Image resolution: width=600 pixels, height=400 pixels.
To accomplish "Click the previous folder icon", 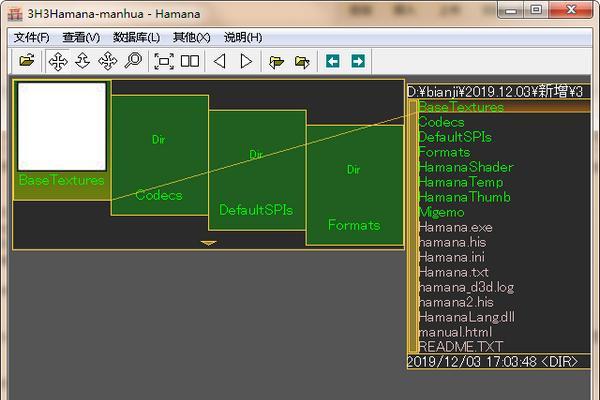I will coord(276,61).
